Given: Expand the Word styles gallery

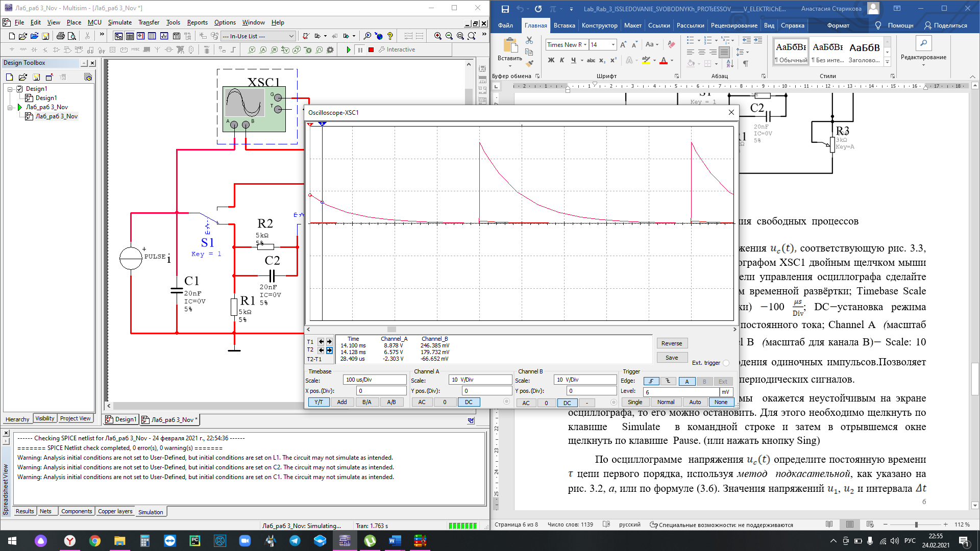Looking at the screenshot, I should [x=887, y=62].
